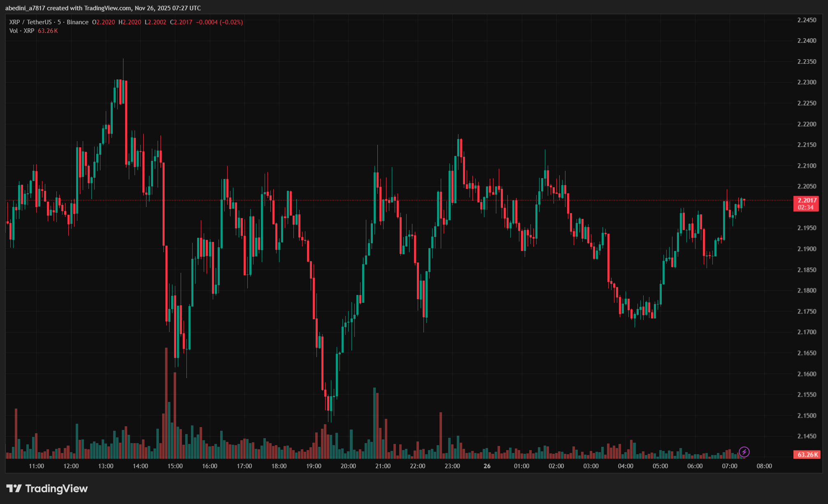The width and height of the screenshot is (828, 504).
Task: Click the 15:00 time axis label
Action: (x=175, y=466)
